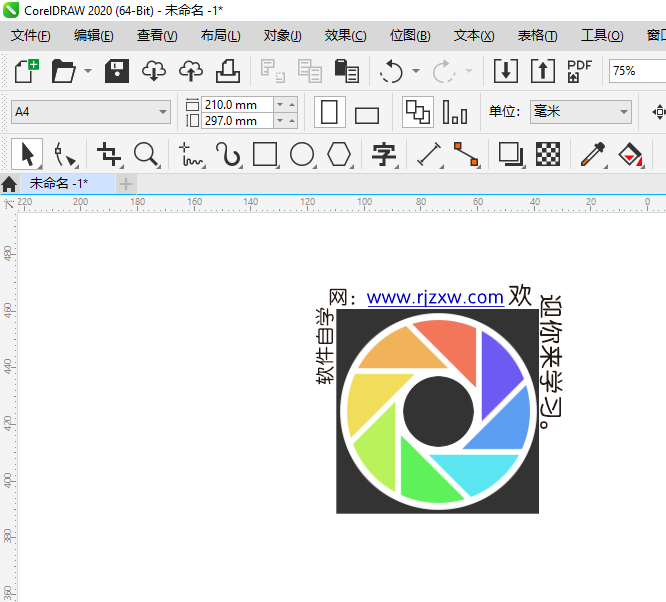Import a file with the down-arrow icon
The height and width of the screenshot is (602, 666).
point(505,71)
